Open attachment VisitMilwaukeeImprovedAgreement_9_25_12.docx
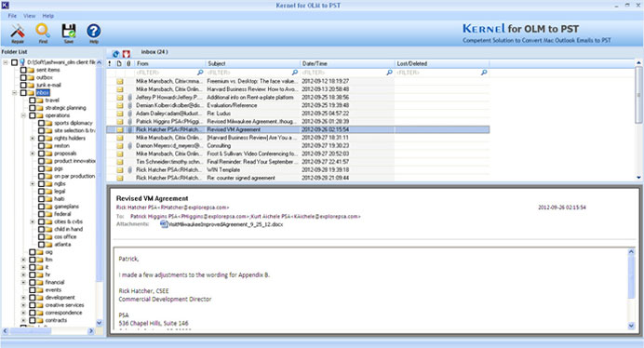 [x=225, y=224]
